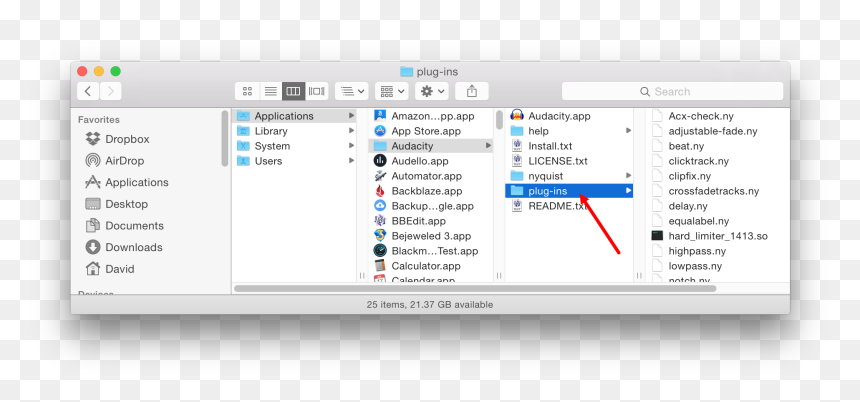Select the Audello.app icon

pos(380,161)
